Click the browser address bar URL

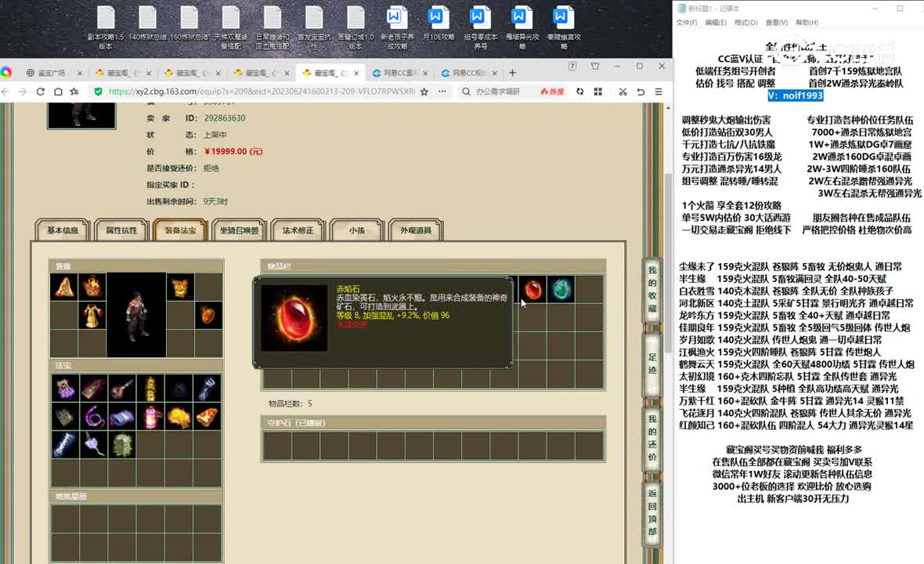(262, 92)
